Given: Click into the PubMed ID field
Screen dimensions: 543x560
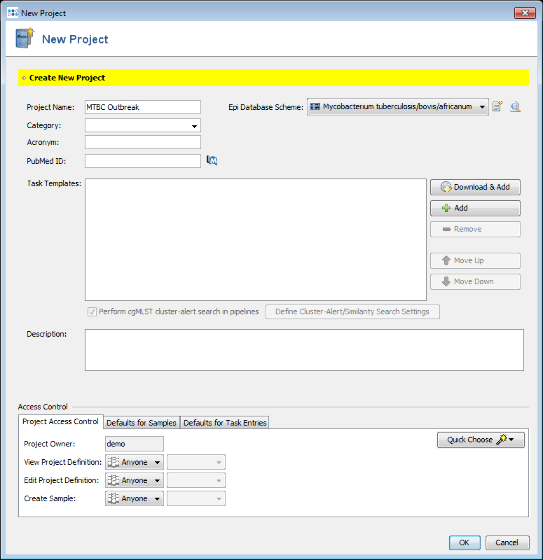Looking at the screenshot, I should point(143,161).
